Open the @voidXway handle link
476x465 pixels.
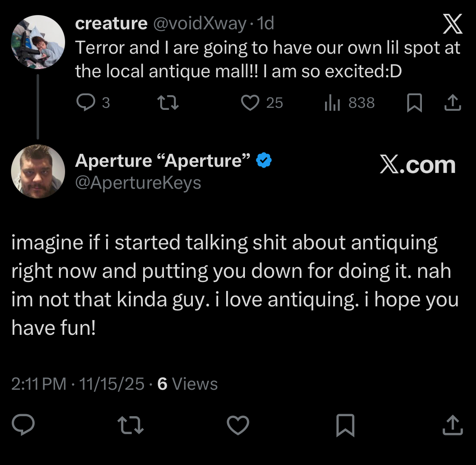[199, 24]
